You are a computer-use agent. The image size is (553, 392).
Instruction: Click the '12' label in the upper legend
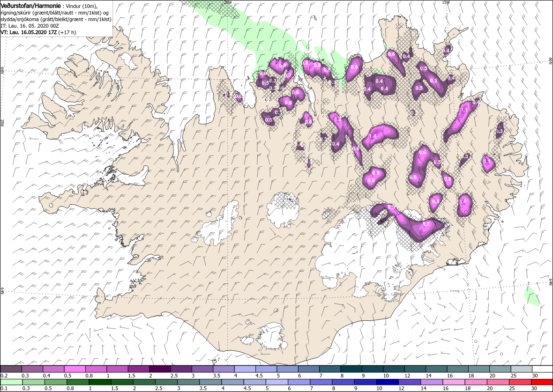(407, 376)
